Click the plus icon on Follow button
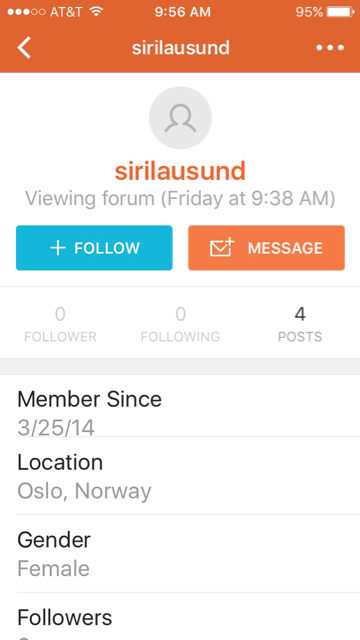This screenshot has height=640, width=360. (58, 248)
